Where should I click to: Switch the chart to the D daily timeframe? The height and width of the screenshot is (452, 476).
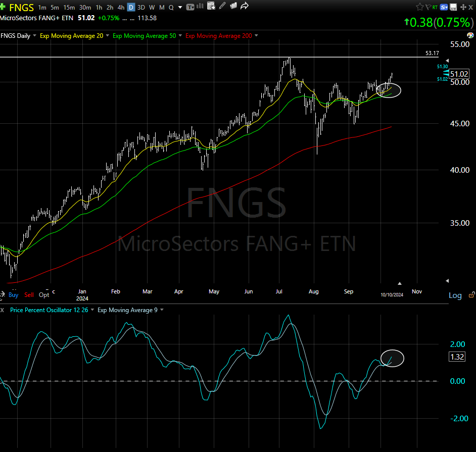coord(130,7)
